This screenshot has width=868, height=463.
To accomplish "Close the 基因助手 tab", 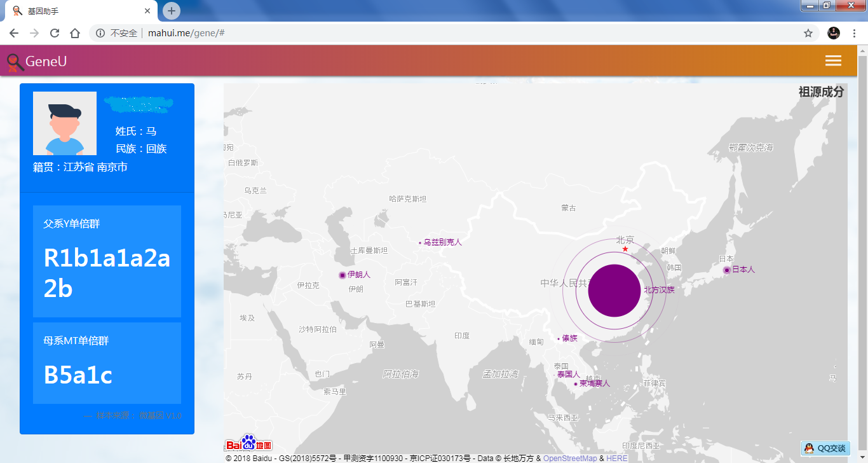I will tap(147, 11).
